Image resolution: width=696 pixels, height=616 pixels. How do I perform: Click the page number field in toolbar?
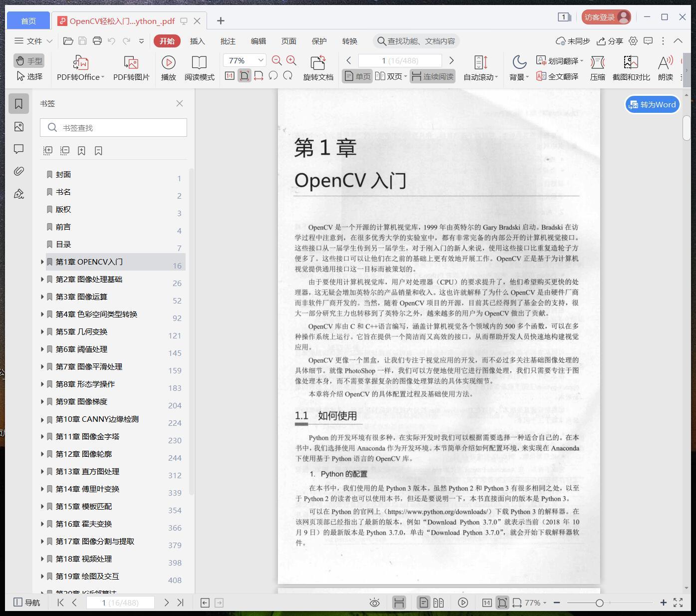click(400, 60)
